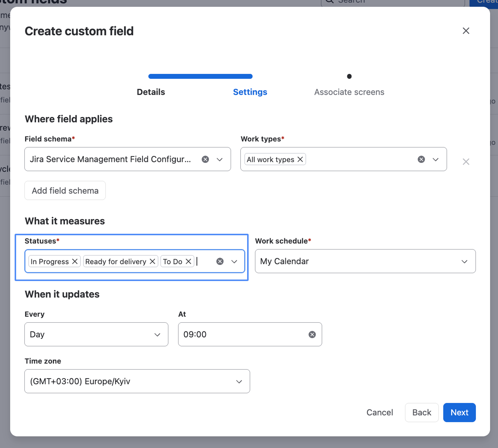This screenshot has height=448, width=498.
Task: Click Add field schema button
Action: click(x=65, y=191)
